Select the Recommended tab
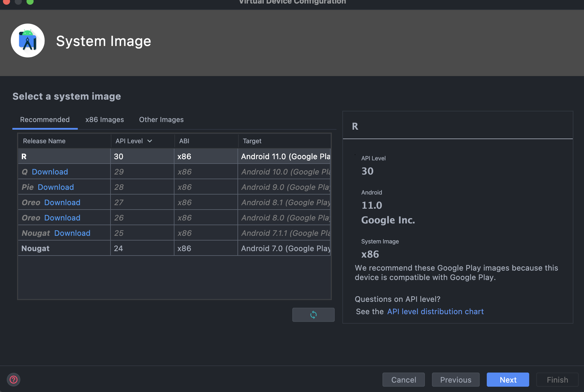Screen dimensions: 584x392 [x=45, y=120]
